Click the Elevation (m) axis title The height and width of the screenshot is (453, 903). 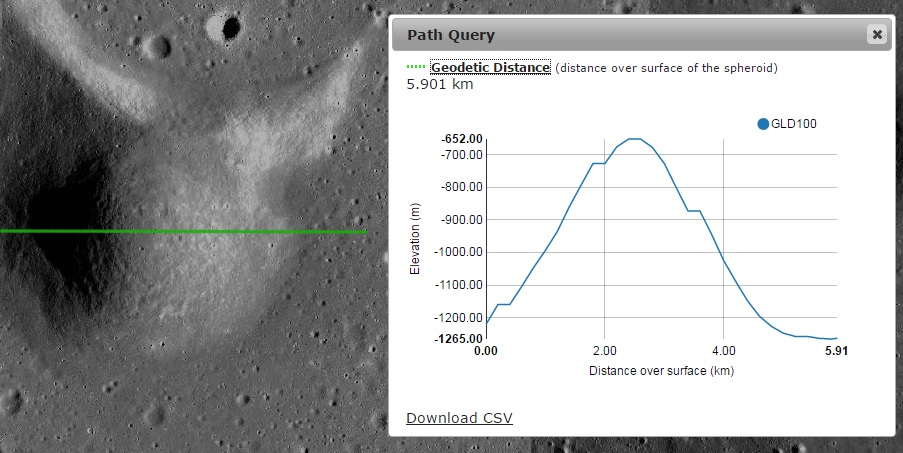click(416, 238)
